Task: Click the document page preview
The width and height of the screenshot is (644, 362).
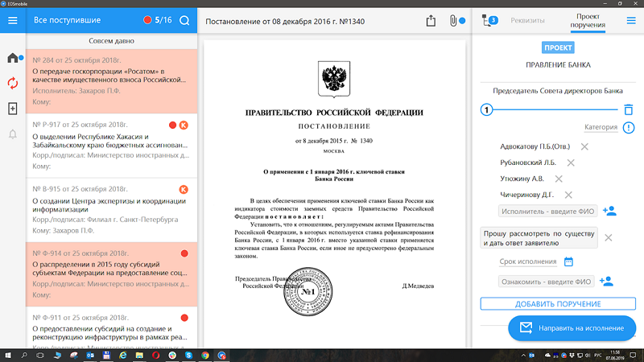Action: tap(334, 193)
